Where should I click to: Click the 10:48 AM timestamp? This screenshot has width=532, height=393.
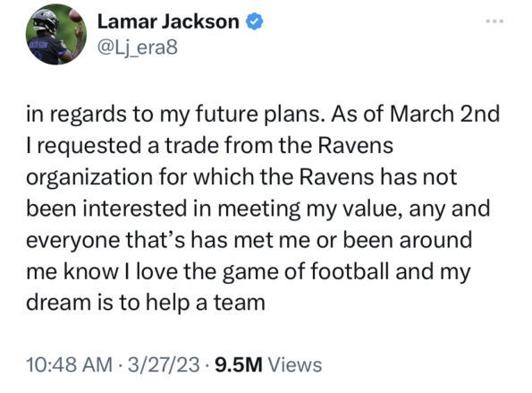(x=69, y=365)
